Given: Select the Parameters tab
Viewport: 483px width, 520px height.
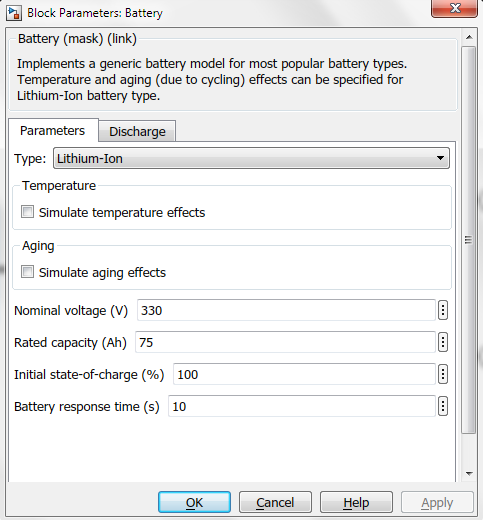Looking at the screenshot, I should [x=53, y=130].
